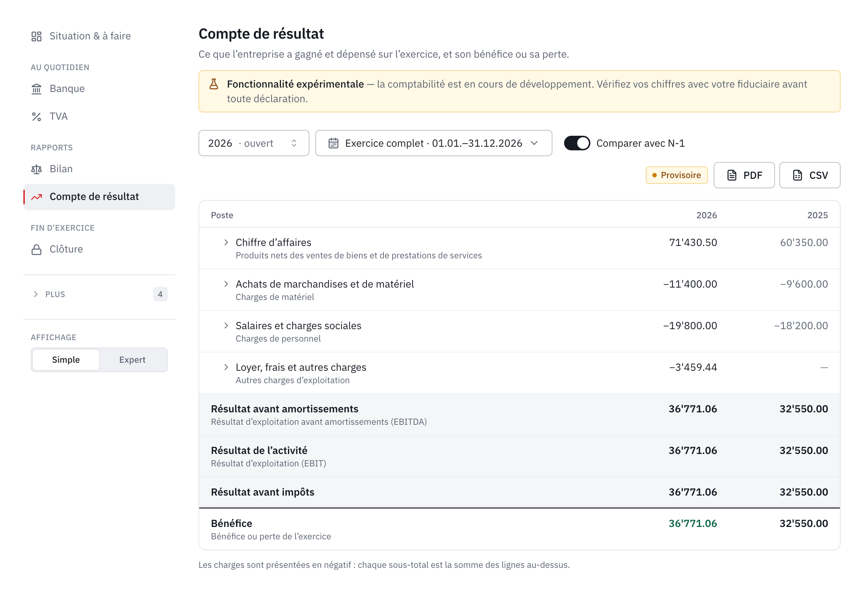Click Bénéfice 2026 value 36'771.06 in green
This screenshot has width=864, height=616.
pyautogui.click(x=693, y=523)
